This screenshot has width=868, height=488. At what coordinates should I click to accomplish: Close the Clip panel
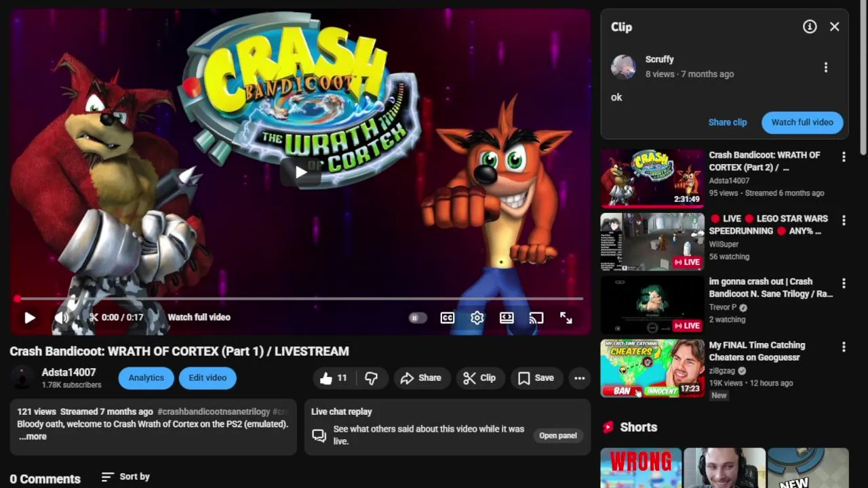click(x=835, y=26)
